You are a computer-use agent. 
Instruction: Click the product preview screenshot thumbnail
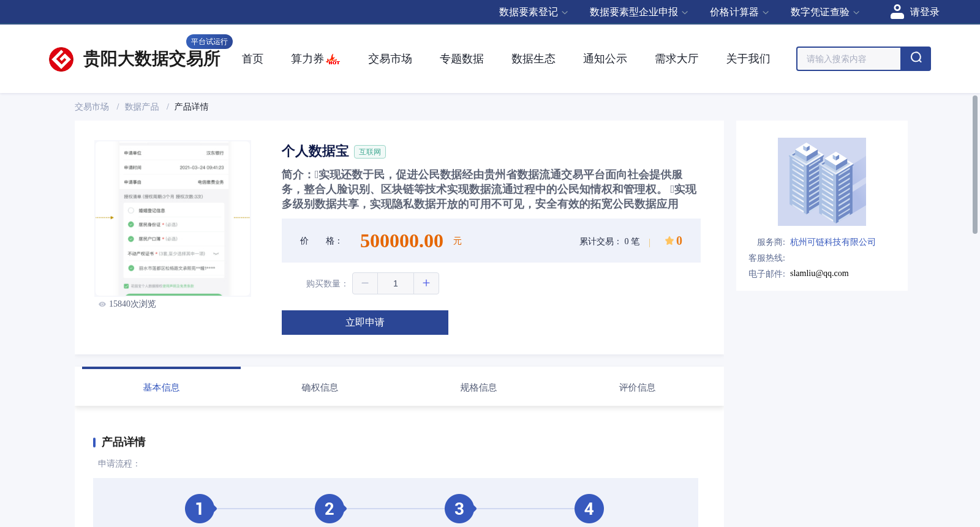173,219
